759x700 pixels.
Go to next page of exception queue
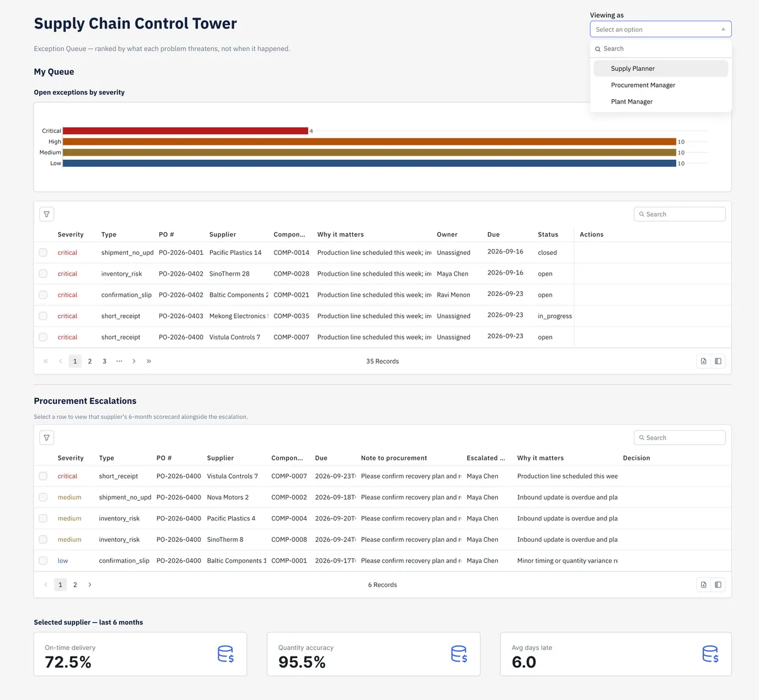pos(134,361)
